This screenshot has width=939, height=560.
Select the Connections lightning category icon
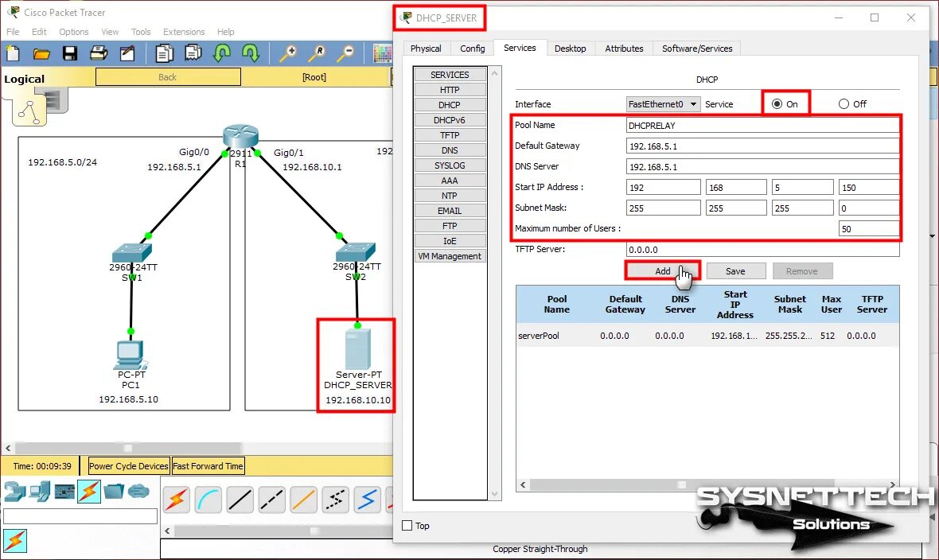coord(88,492)
